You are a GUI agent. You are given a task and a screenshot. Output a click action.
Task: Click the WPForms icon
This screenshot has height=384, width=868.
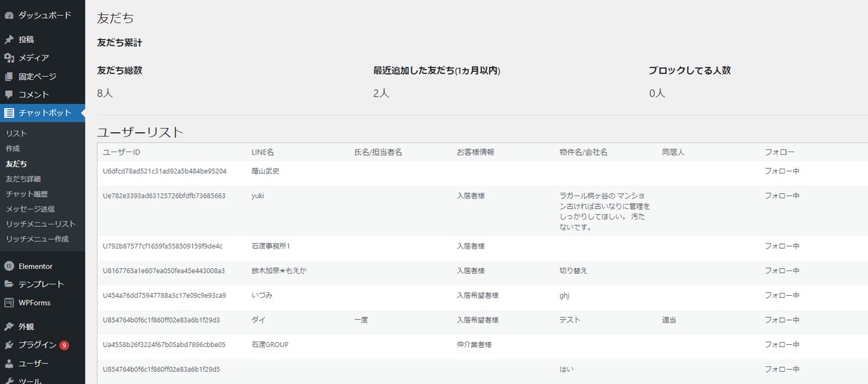(x=9, y=302)
